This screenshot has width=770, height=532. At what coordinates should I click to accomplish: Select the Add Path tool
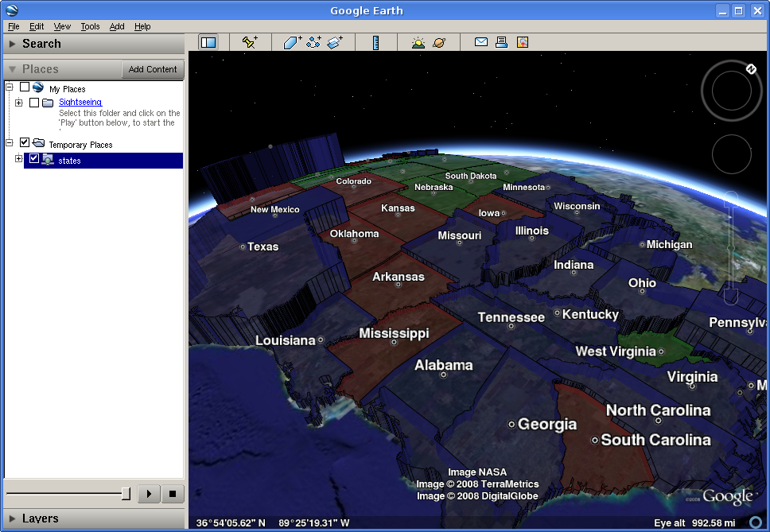pos(313,43)
